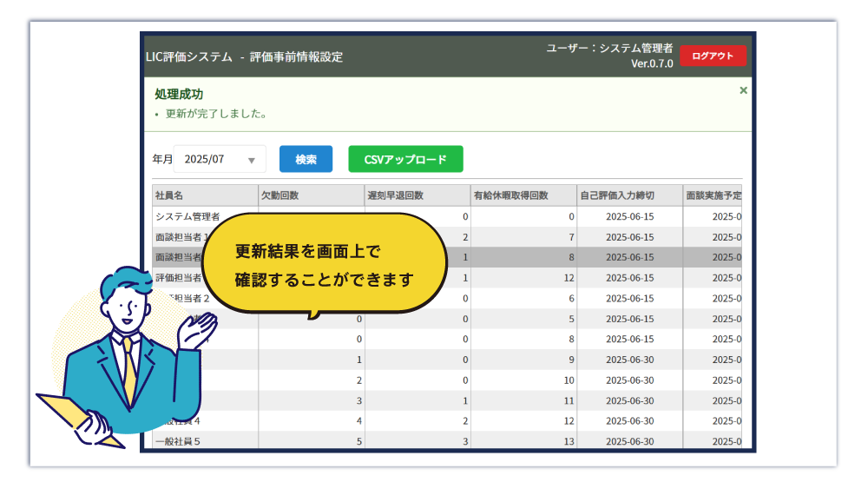Click the 自己評価入力締切 column header
This screenshot has width=868, height=489.
pyautogui.click(x=630, y=195)
